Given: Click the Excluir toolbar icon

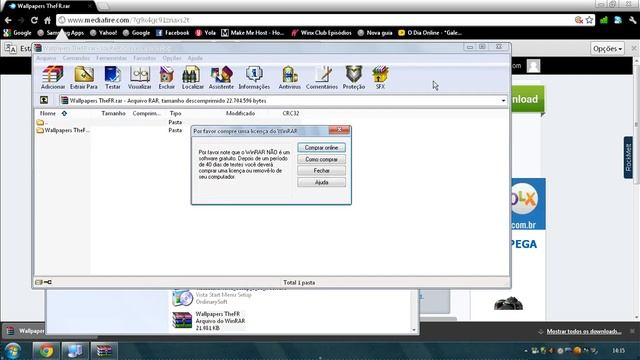Looking at the screenshot, I should (x=167, y=78).
